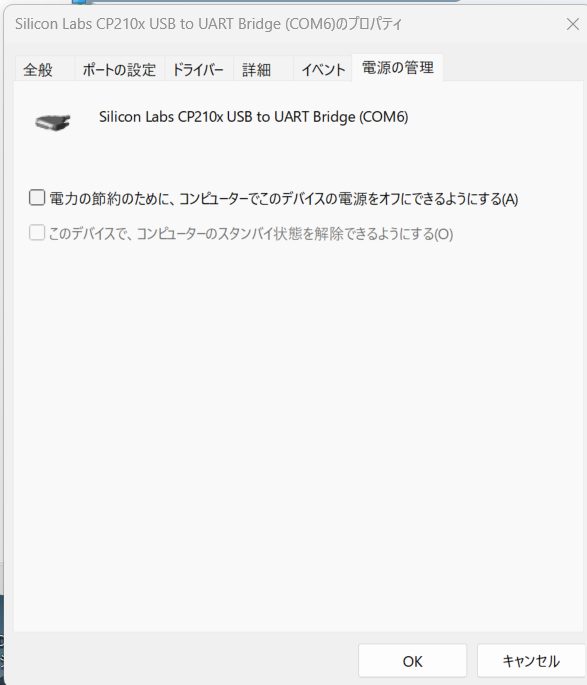Confirm with the OK button
This screenshot has width=587, height=685.
click(412, 661)
